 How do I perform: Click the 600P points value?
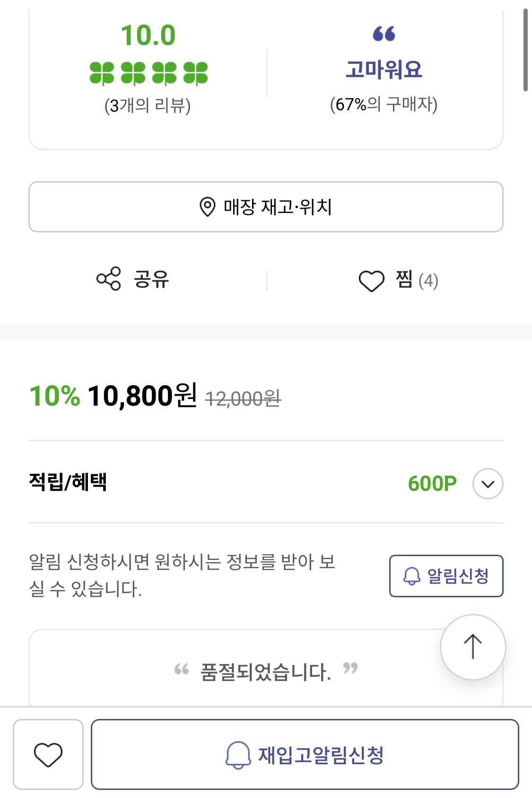coord(432,484)
